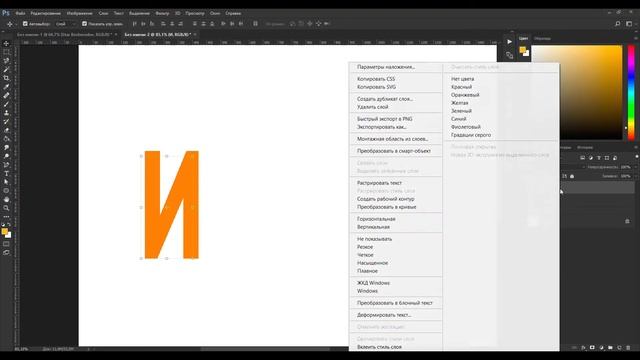Screen dimensions: 640x360
Task: Select the Move tool in the toolbox
Action: [6, 44]
